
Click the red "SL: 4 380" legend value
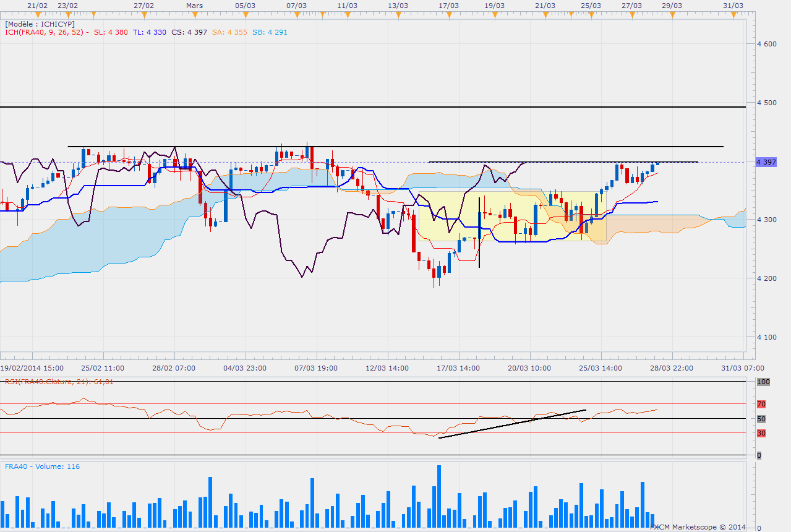click(111, 32)
